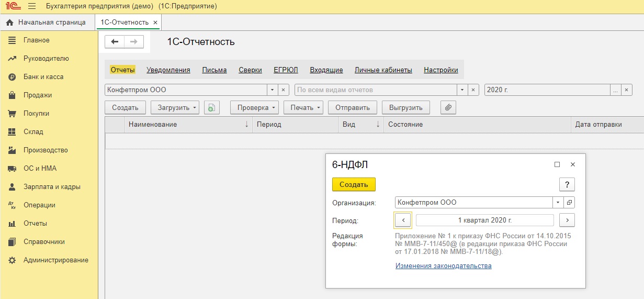This screenshot has height=299, width=644.
Task: Go to the previous period
Action: tap(403, 220)
